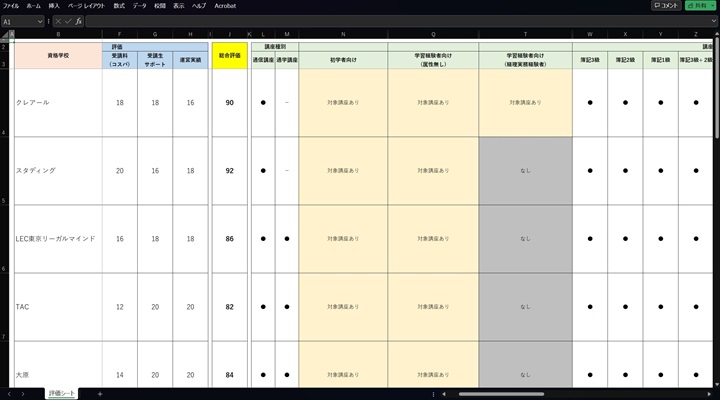The image size is (720, 400).
Task: Click the 受講料(コスパ) header cell
Action: [120, 60]
